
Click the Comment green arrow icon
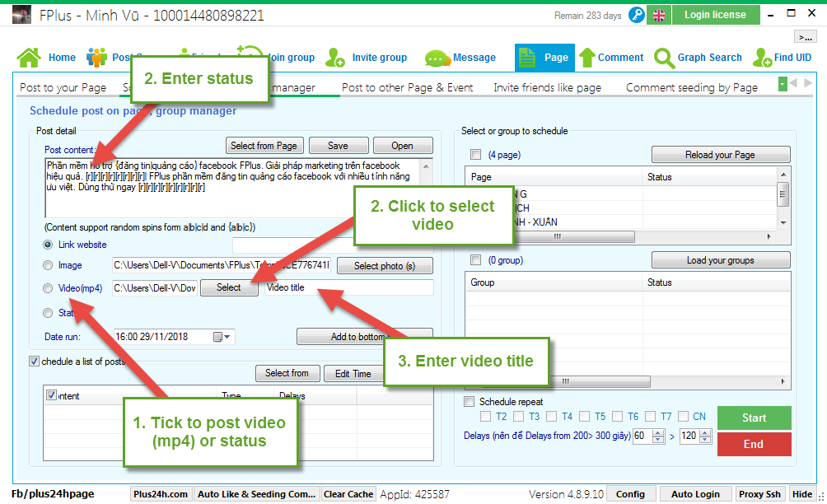(x=587, y=58)
